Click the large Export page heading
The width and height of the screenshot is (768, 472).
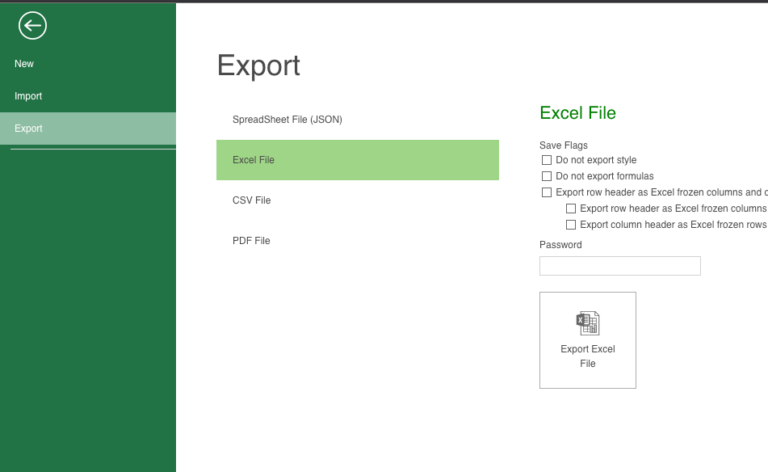(x=258, y=66)
